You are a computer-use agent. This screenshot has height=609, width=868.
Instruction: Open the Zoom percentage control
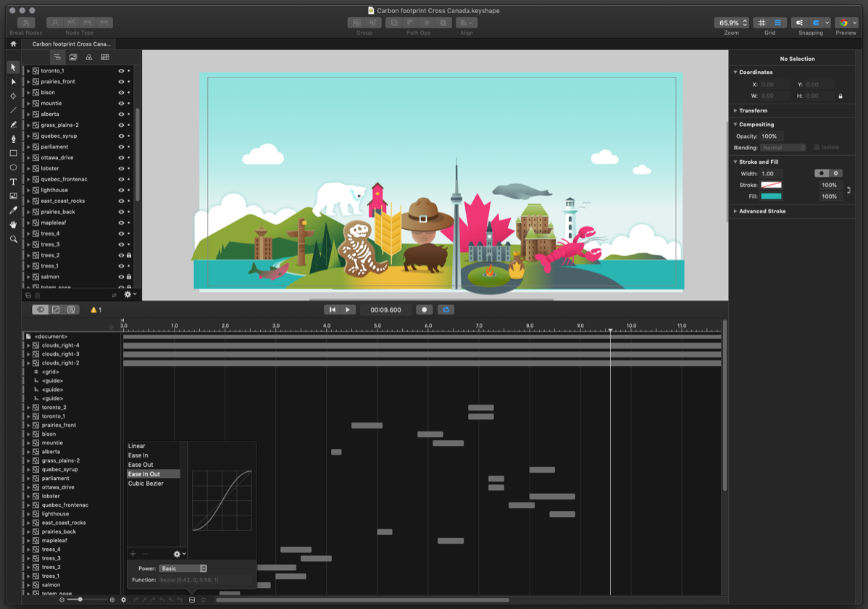pos(731,22)
